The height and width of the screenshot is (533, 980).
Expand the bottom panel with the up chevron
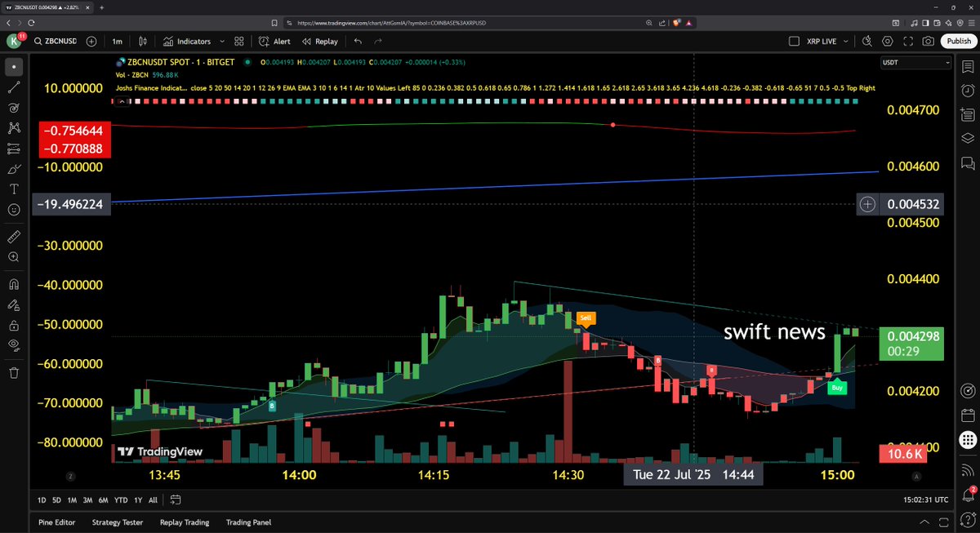(x=923, y=522)
